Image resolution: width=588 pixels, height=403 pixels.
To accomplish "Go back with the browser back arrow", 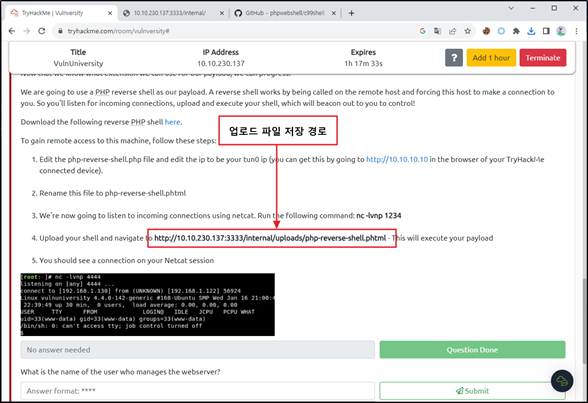I will pyautogui.click(x=12, y=31).
